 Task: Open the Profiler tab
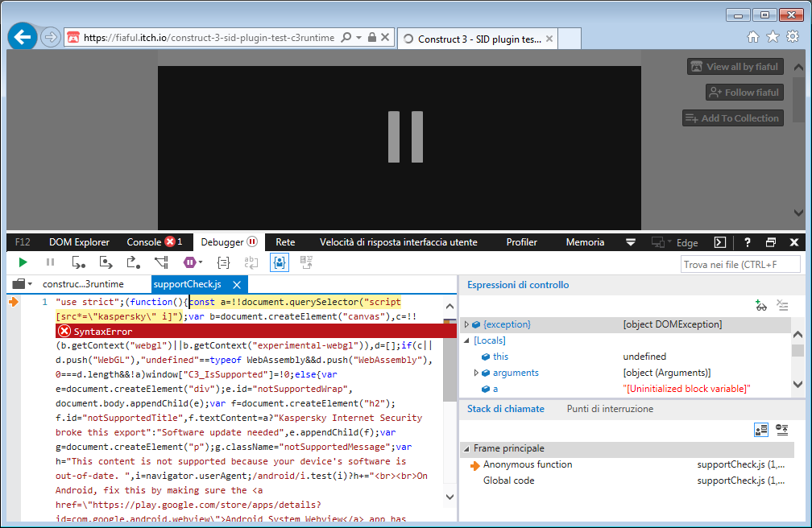pos(521,242)
